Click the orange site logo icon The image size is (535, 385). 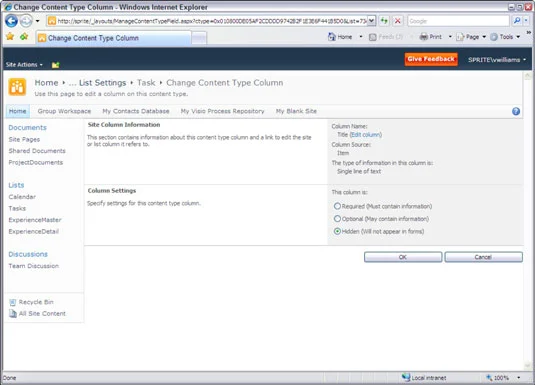[x=17, y=87]
